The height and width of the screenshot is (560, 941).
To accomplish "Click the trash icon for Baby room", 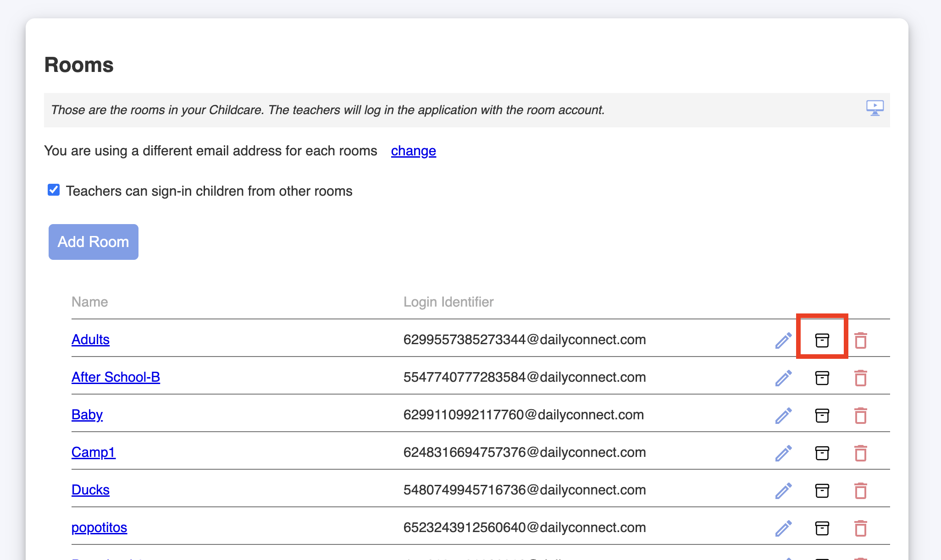I will tap(860, 415).
